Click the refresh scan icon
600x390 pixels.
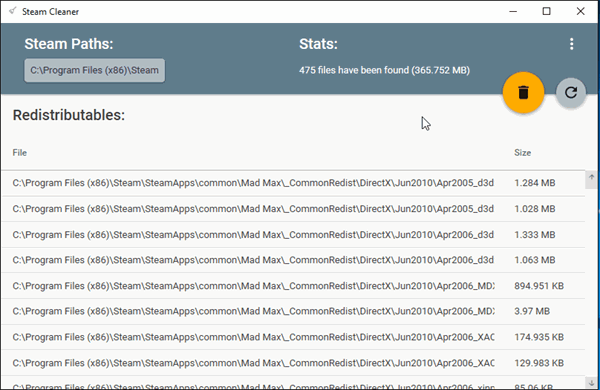pyautogui.click(x=571, y=92)
